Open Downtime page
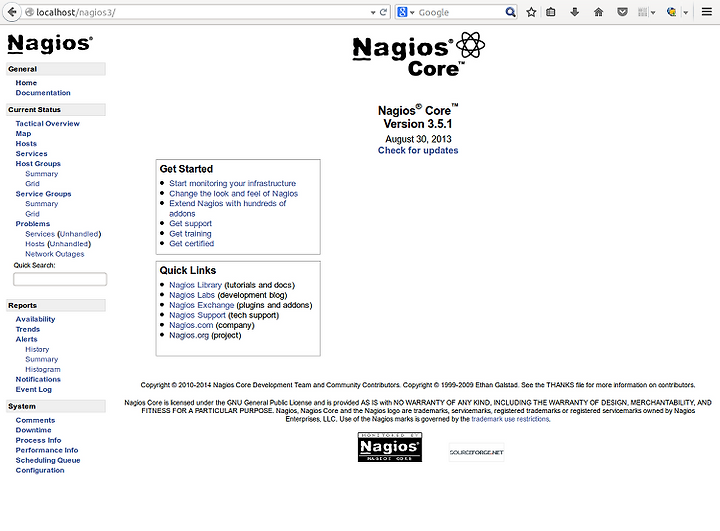 34,430
